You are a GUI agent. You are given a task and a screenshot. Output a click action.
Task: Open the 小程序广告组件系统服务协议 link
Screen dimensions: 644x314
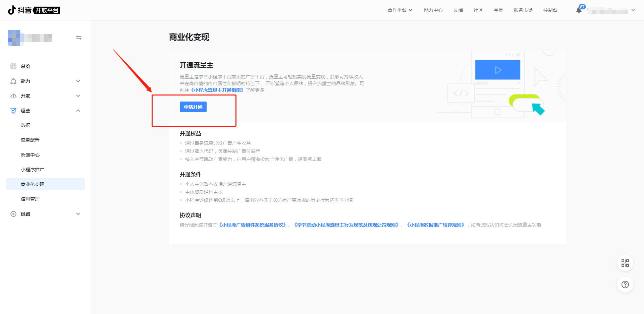(253, 225)
